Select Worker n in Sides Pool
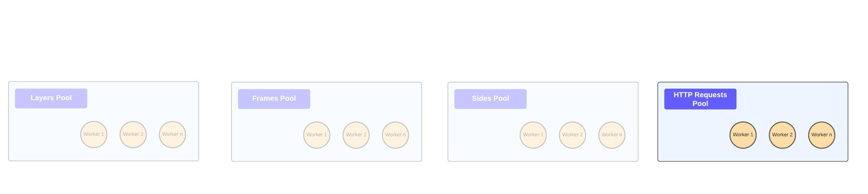 [612, 135]
